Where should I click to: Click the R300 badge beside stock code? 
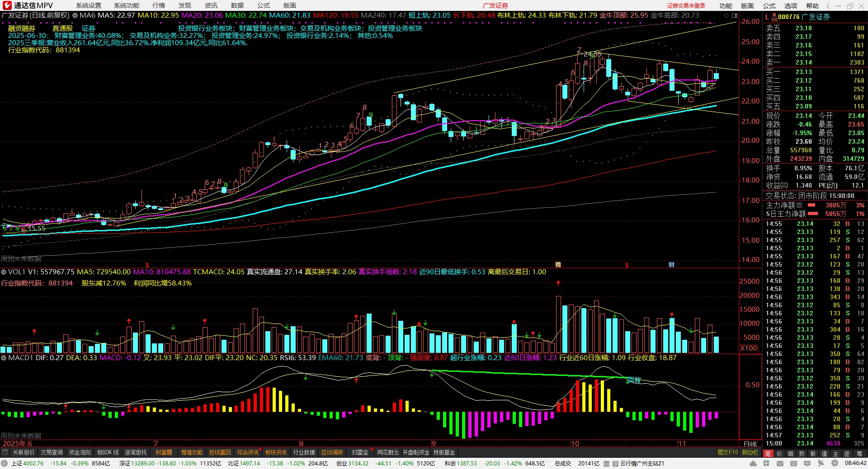pos(774,17)
